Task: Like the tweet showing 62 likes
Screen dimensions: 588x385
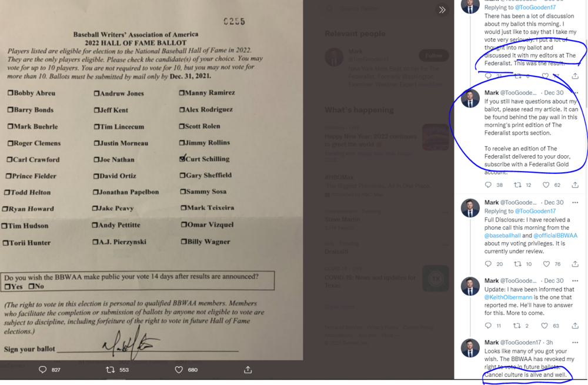Action: (x=546, y=185)
